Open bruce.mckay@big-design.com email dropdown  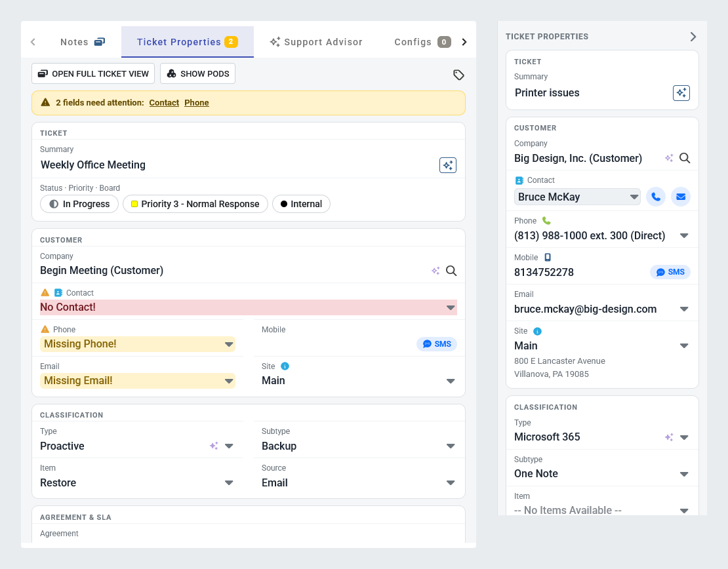point(684,309)
